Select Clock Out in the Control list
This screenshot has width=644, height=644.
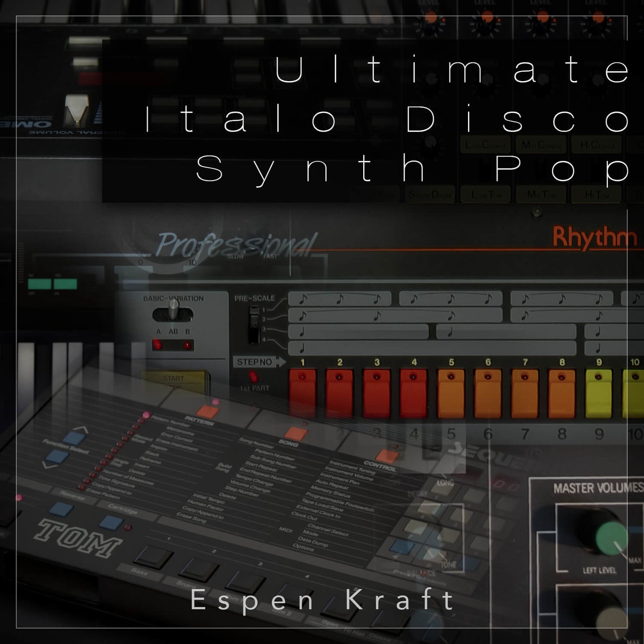pyautogui.click(x=304, y=516)
